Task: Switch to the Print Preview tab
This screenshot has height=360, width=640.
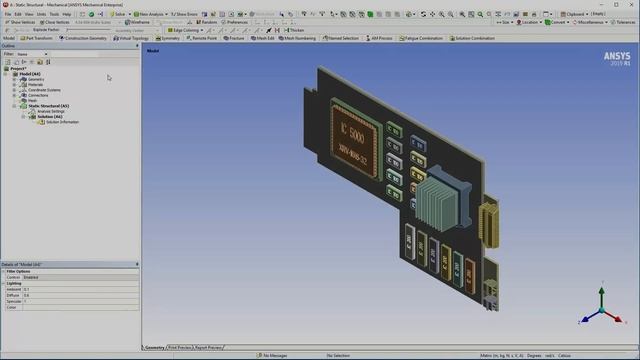Action: (180, 348)
